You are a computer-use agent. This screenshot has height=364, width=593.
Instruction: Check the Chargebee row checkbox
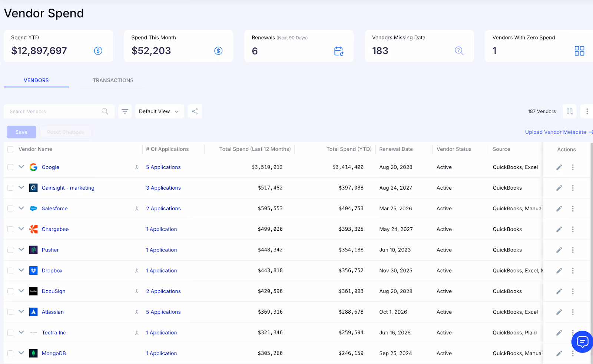(x=10, y=229)
